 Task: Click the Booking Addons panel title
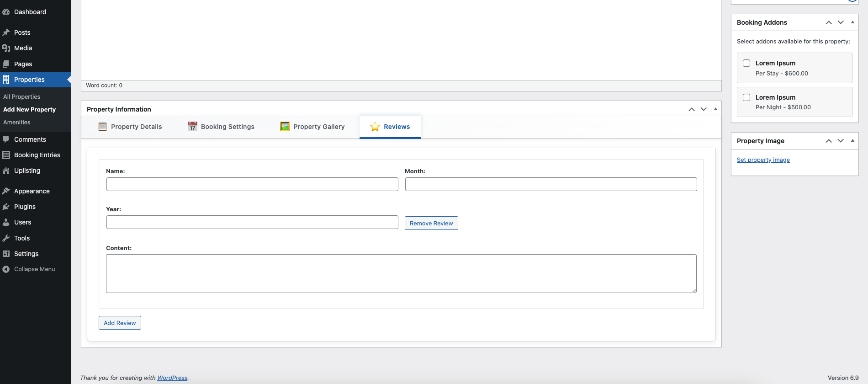762,22
